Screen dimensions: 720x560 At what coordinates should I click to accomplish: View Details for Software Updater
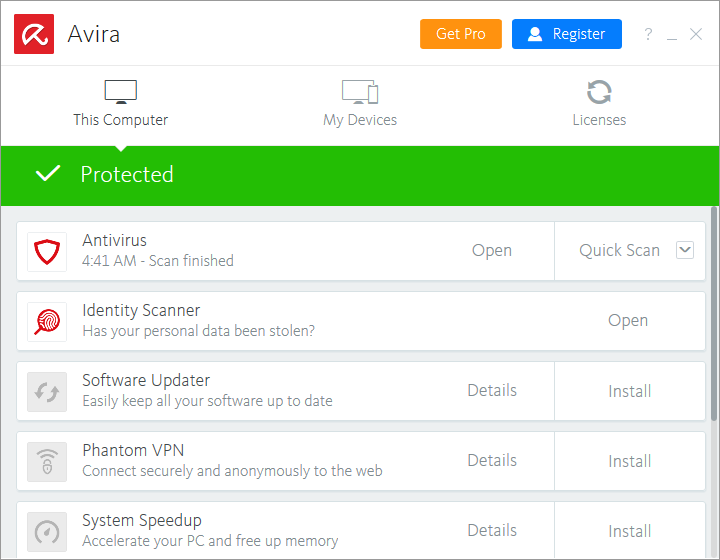(x=492, y=391)
